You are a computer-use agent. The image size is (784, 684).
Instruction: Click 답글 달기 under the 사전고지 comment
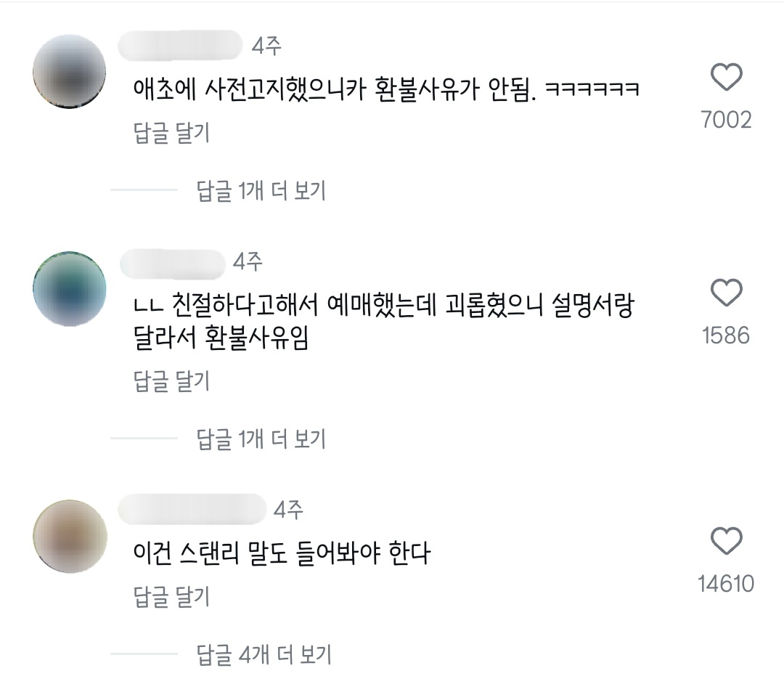click(x=171, y=133)
